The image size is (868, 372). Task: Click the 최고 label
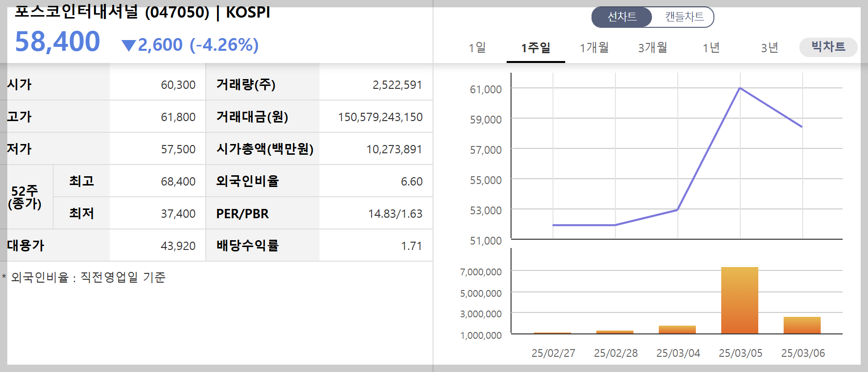pos(81,181)
